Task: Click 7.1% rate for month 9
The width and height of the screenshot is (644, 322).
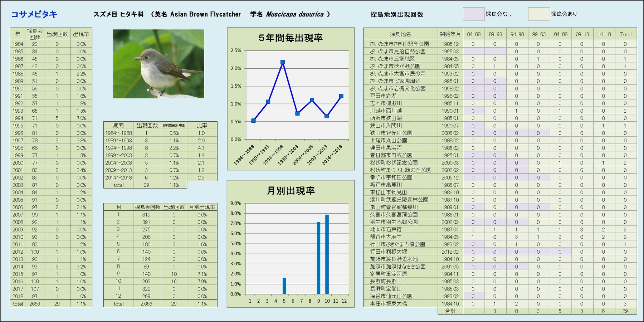Action: [202, 274]
